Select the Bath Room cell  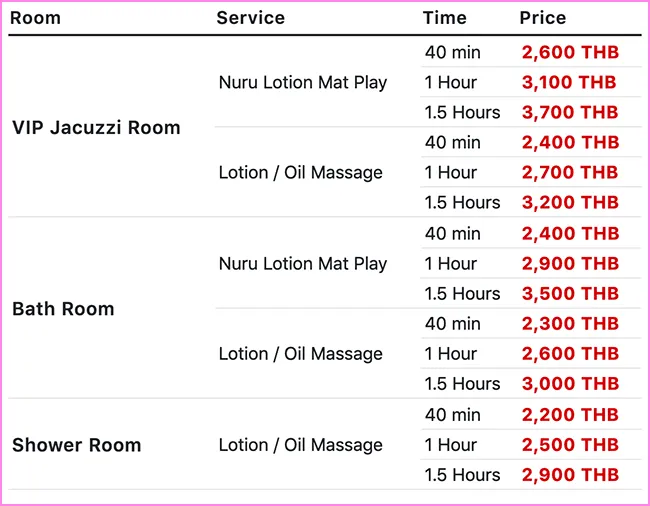point(63,309)
